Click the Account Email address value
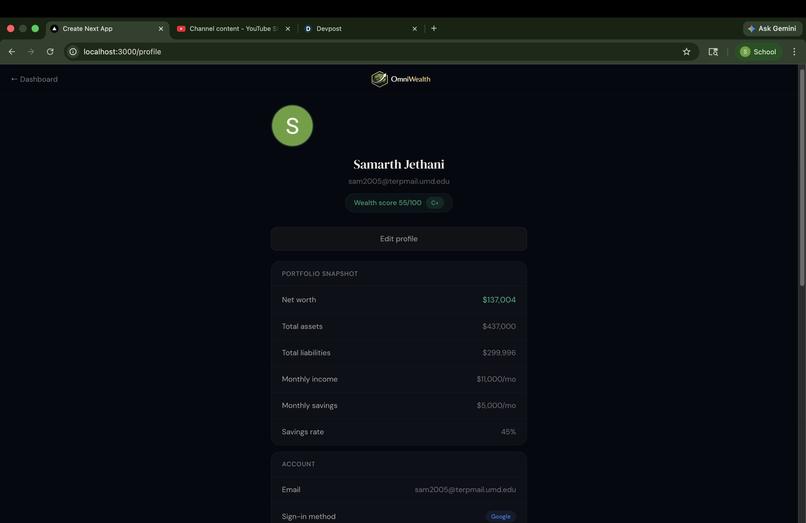The image size is (806, 523). 465,490
